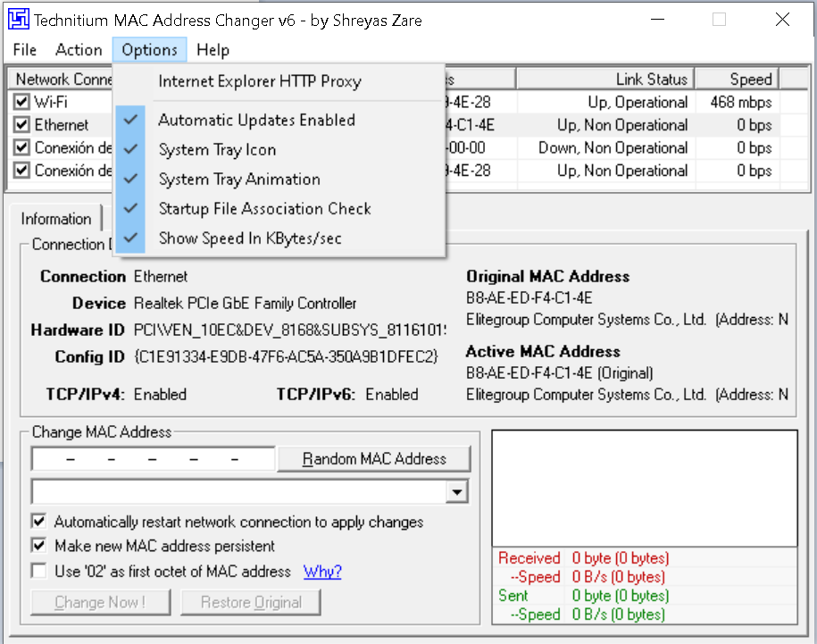Screen dimensions: 817x644
Task: Toggle System Tray Icon option
Action: click(280, 149)
